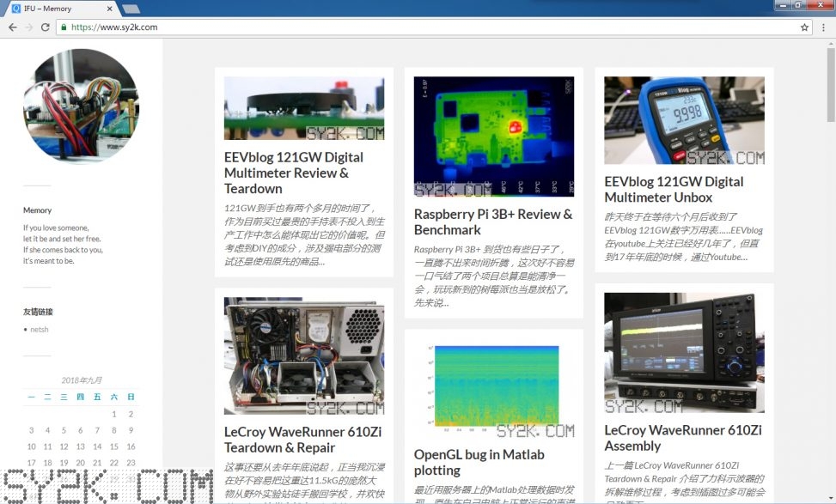The height and width of the screenshot is (504, 836).
Task: Close the IFU – Memory tab
Action: [x=110, y=9]
